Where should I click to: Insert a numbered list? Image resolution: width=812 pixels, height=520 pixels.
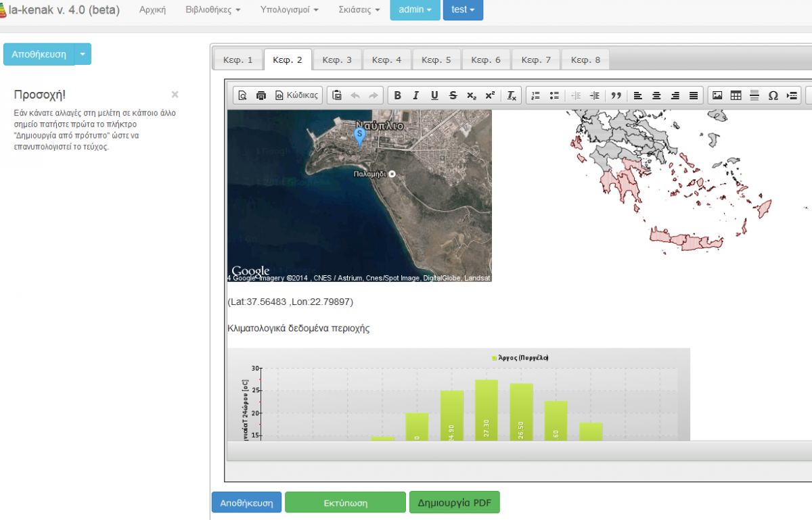pos(536,96)
